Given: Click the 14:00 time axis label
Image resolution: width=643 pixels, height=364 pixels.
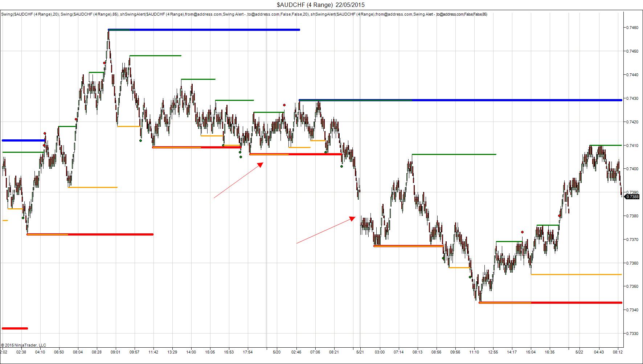Looking at the screenshot, I should [x=191, y=352].
